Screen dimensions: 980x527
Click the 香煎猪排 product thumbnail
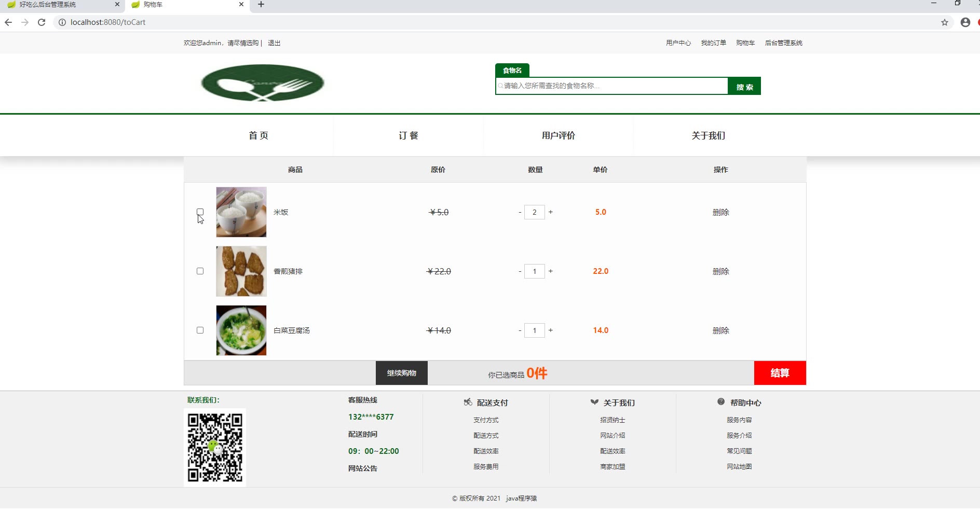pos(241,271)
